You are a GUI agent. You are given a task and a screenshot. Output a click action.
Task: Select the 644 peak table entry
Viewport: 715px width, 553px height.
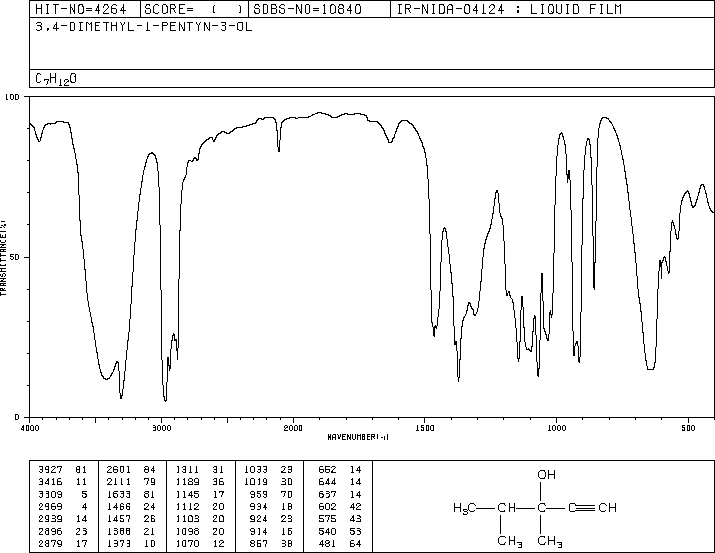(x=340, y=482)
